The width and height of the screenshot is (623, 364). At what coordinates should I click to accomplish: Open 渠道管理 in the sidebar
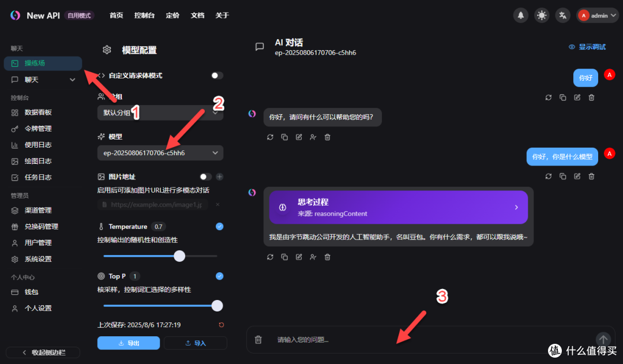click(43, 210)
